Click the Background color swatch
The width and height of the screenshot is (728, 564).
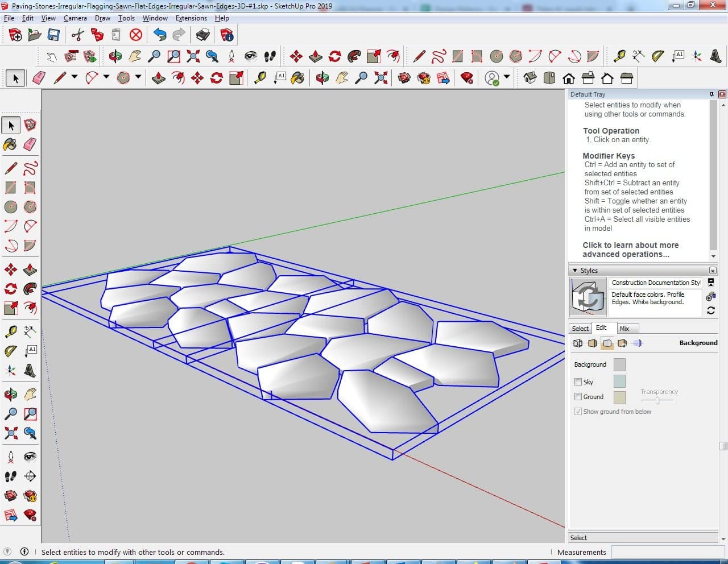click(x=619, y=364)
